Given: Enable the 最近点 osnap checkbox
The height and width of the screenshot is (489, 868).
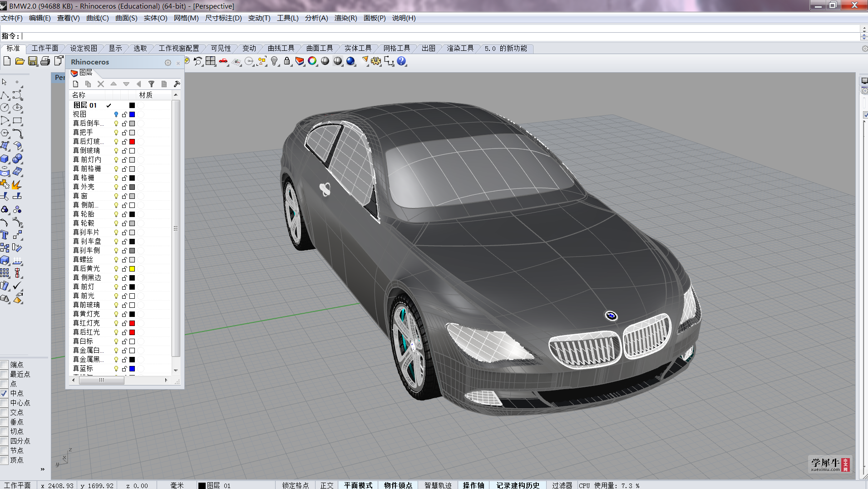Looking at the screenshot, I should pos(5,374).
